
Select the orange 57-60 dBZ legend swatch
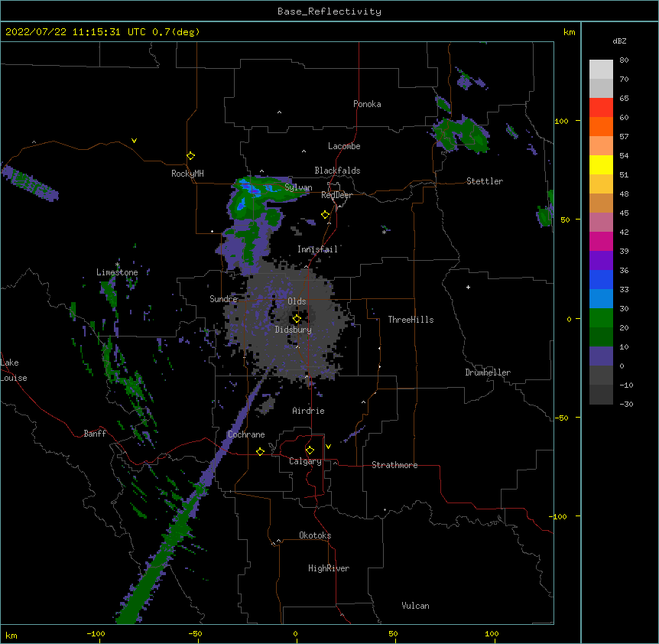coord(601,126)
